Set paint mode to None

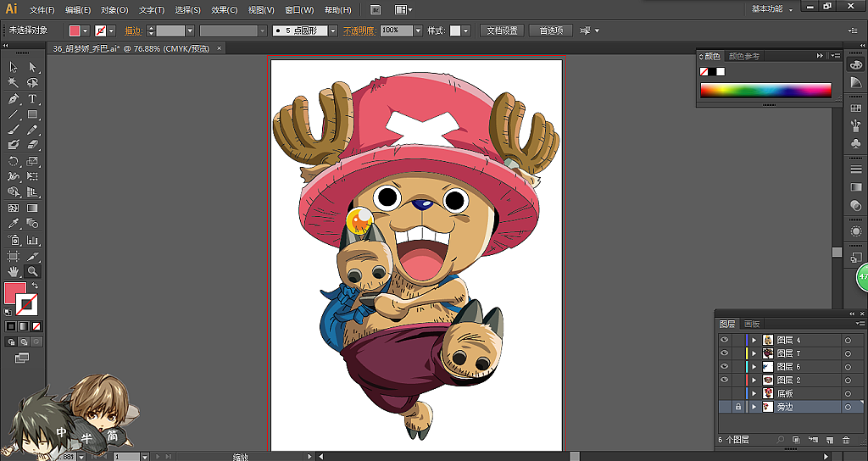pyautogui.click(x=36, y=326)
